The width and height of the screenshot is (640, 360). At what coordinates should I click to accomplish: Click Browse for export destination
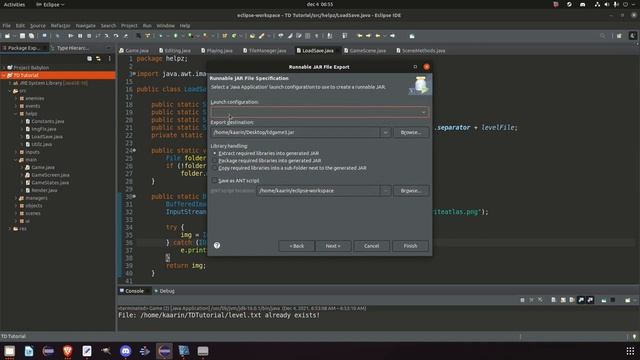pyautogui.click(x=411, y=132)
